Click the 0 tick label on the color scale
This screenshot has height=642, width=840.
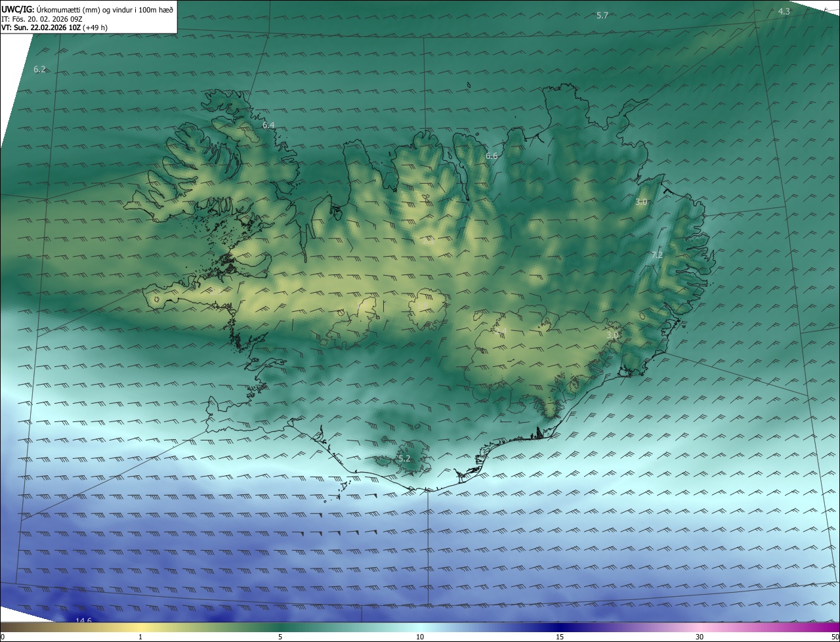pos(3,637)
